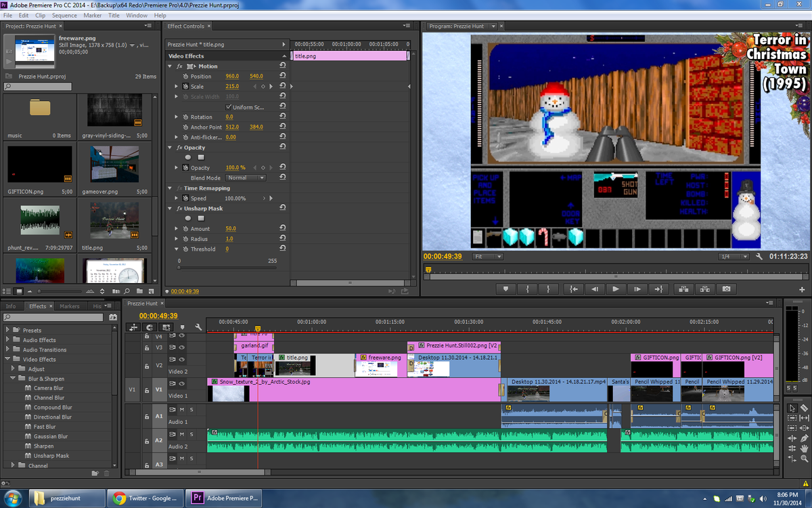Open the Fit zoom level dropdown

tap(488, 257)
